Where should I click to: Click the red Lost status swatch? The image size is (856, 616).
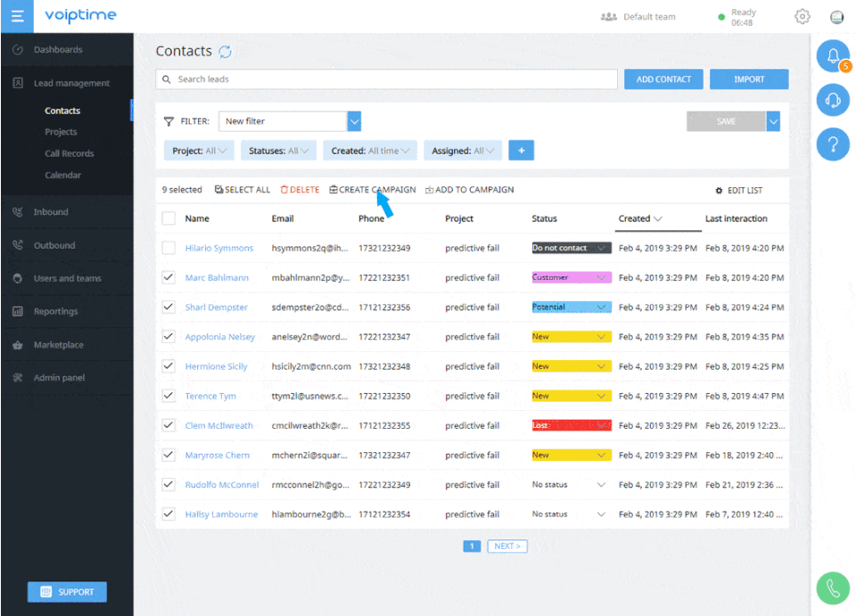click(x=572, y=425)
